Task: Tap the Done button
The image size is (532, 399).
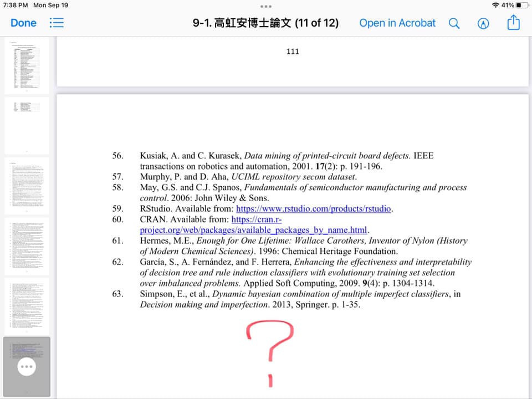Action: (x=23, y=23)
